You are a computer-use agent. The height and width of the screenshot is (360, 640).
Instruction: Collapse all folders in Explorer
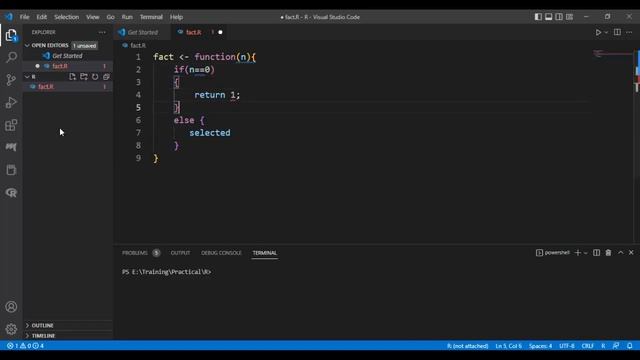(x=107, y=77)
